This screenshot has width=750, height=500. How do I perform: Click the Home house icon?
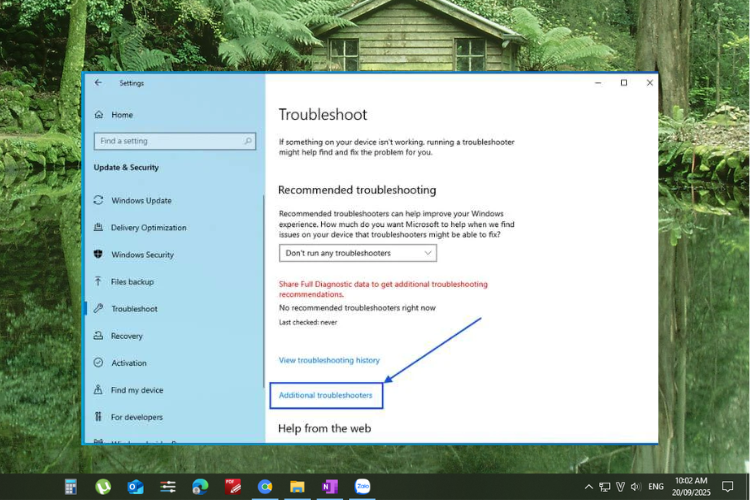[x=99, y=114]
